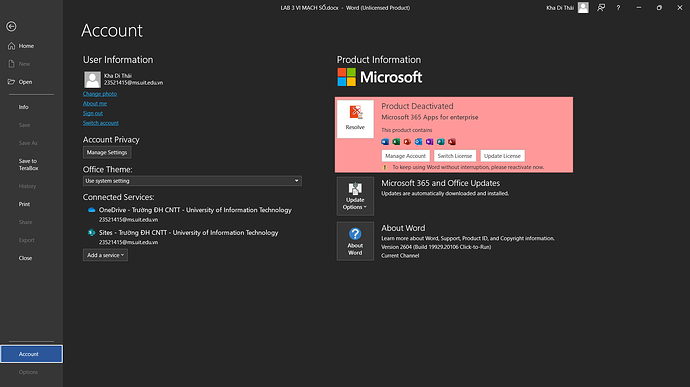Screen dimensions: 690x387
Task: Click the yellow reactivation warning icon
Action: 385,167
